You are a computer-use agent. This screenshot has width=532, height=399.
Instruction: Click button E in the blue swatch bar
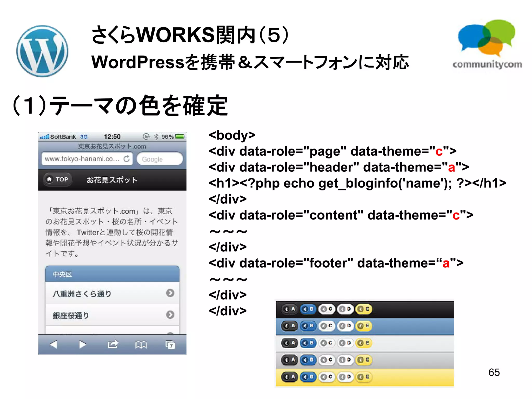pos(364,326)
